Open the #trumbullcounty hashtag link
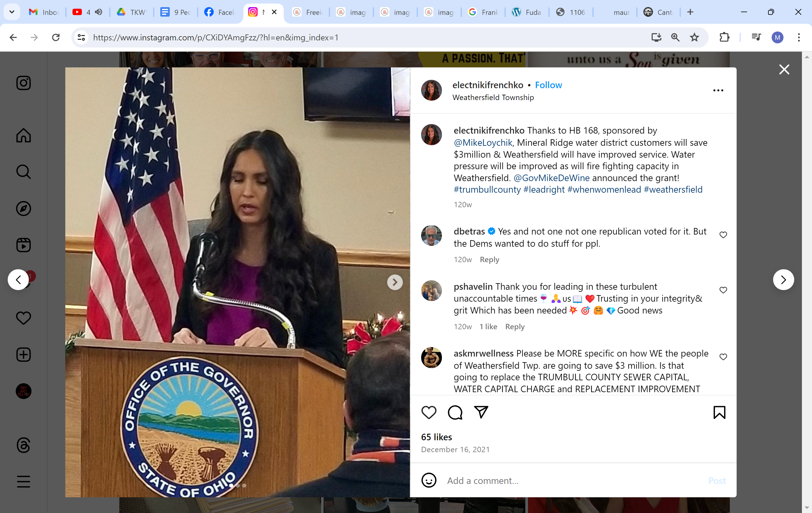 [487, 189]
